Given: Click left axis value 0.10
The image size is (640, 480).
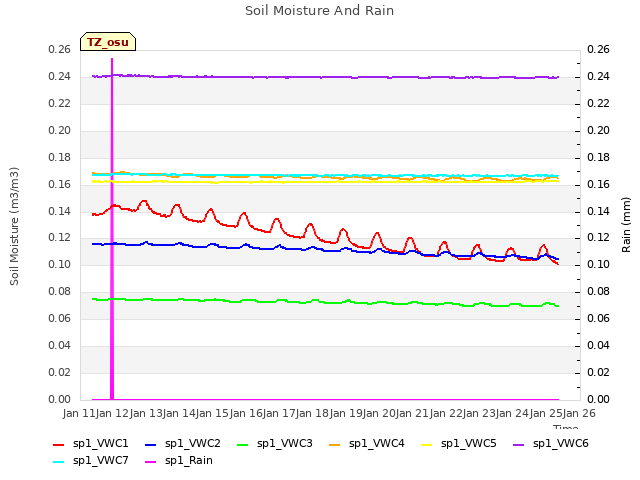Looking at the screenshot, I should click(x=60, y=264).
